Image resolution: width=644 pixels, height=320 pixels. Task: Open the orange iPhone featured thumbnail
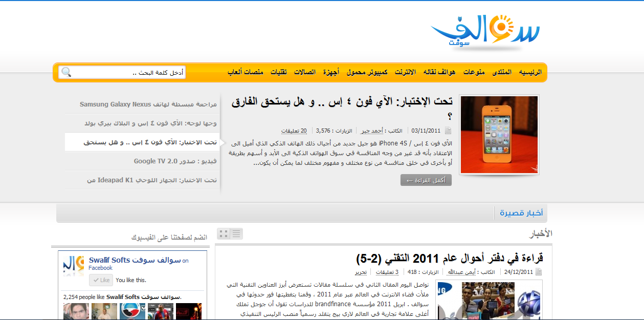pyautogui.click(x=499, y=135)
